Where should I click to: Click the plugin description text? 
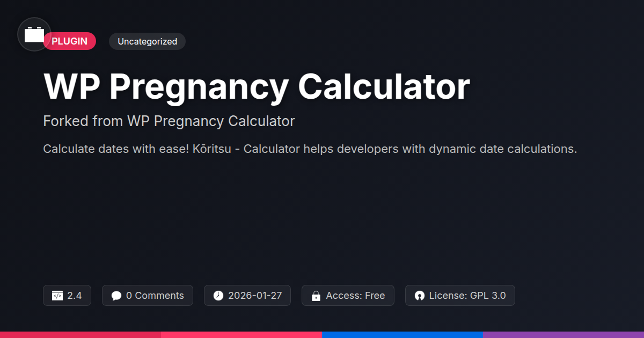click(x=310, y=149)
